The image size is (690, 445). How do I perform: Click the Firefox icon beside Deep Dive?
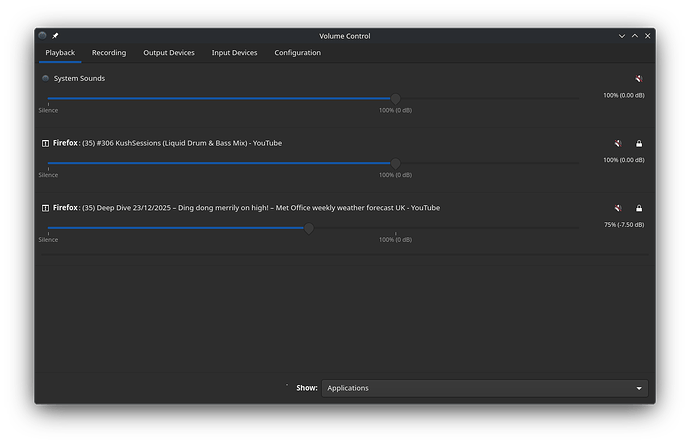tap(45, 208)
